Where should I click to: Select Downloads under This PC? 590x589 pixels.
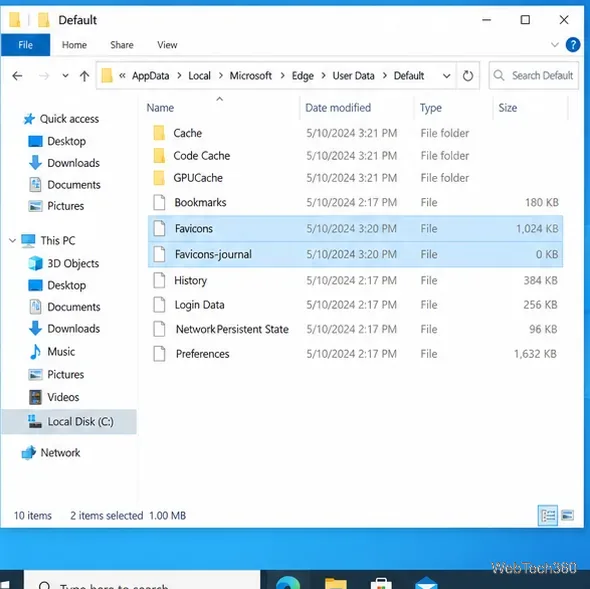(x=73, y=329)
